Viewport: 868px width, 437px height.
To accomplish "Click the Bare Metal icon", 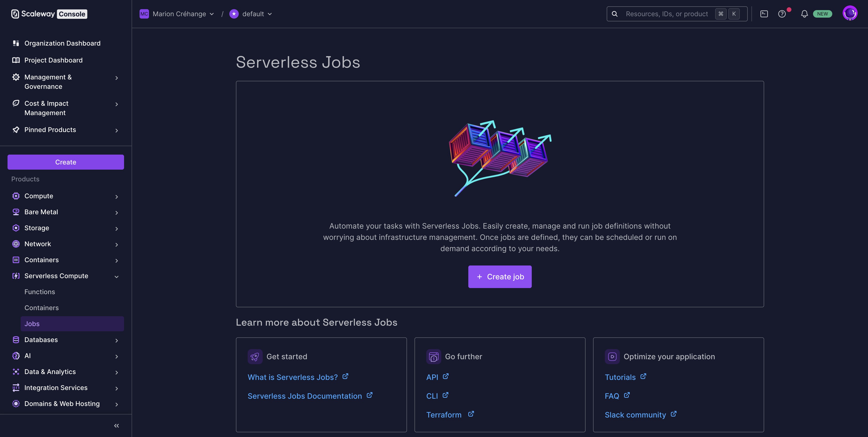I will pyautogui.click(x=16, y=212).
